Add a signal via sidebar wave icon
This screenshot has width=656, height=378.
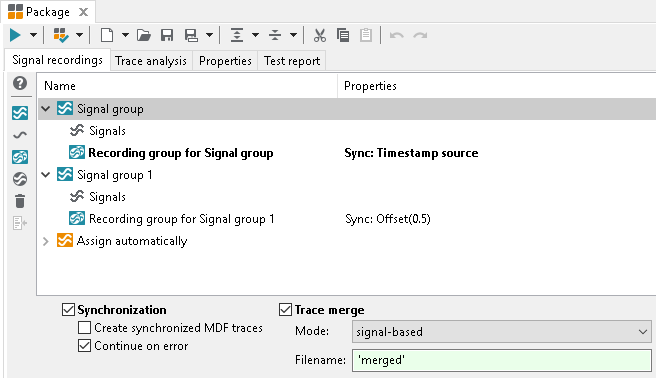(x=20, y=135)
